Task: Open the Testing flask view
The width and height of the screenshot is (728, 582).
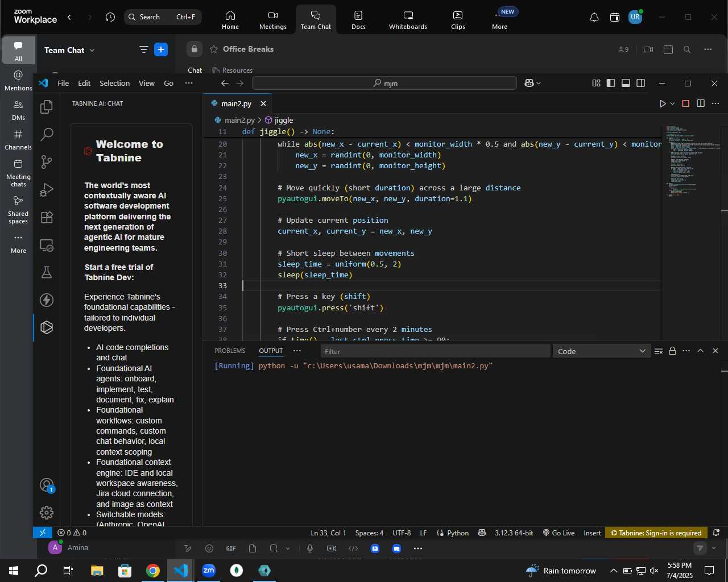Action: (47, 272)
